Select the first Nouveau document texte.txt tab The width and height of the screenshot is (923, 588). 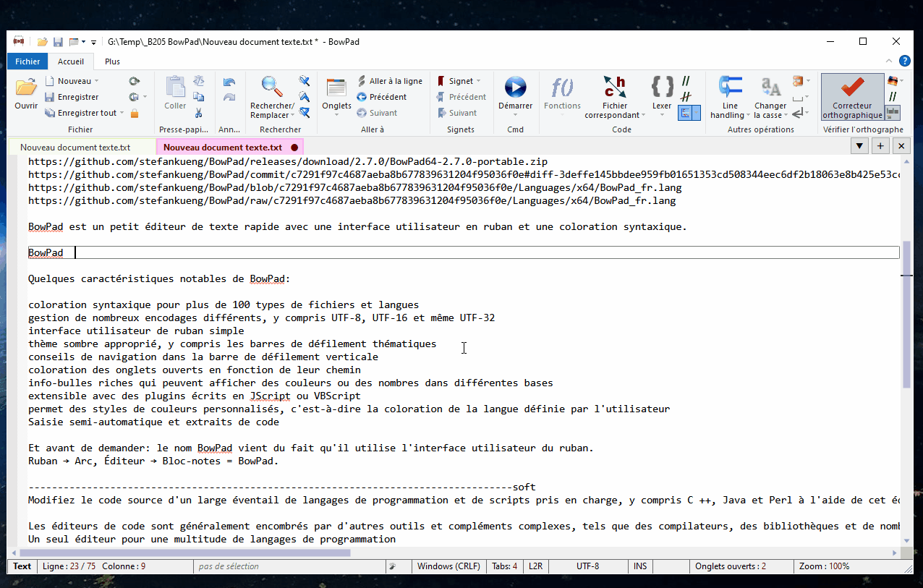(75, 147)
